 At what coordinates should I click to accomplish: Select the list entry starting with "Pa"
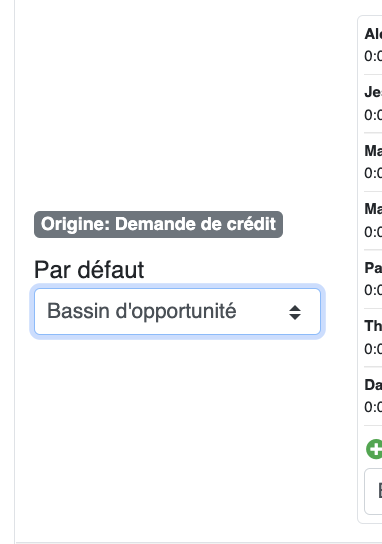pos(373,279)
